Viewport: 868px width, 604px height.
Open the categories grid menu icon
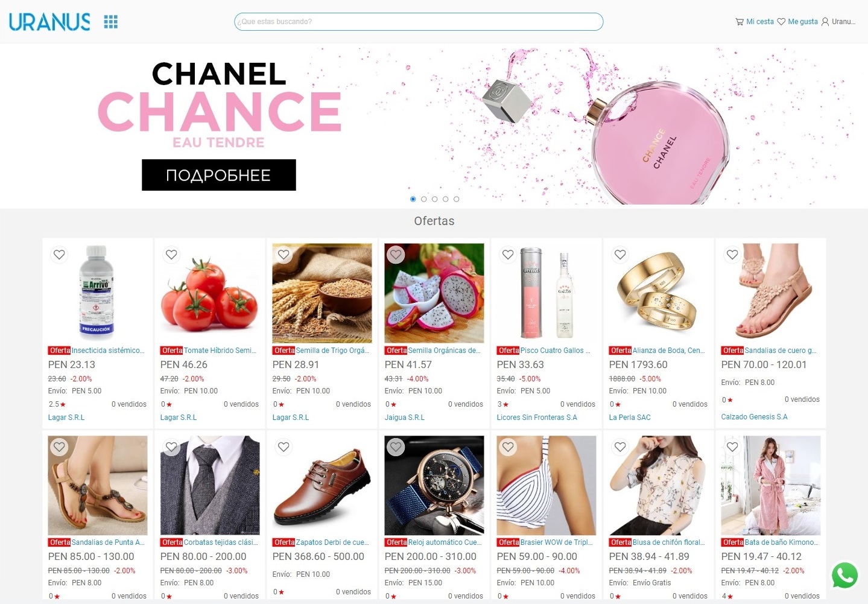click(x=111, y=22)
